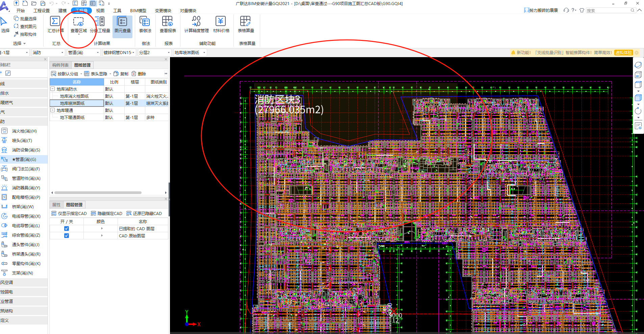Toggle checkbox for 已提取的 CAD 图层
The width and height of the screenshot is (644, 334).
(x=67, y=229)
